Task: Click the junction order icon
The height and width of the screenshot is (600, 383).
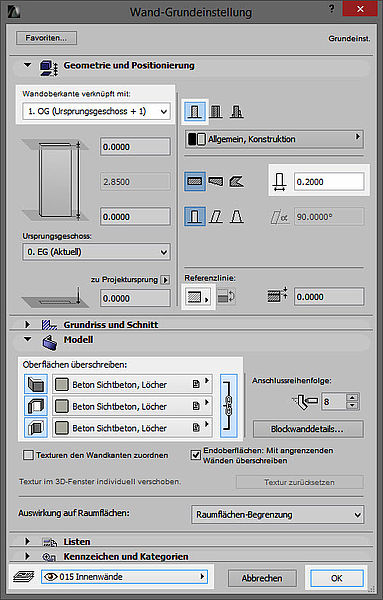Action: (x=305, y=402)
